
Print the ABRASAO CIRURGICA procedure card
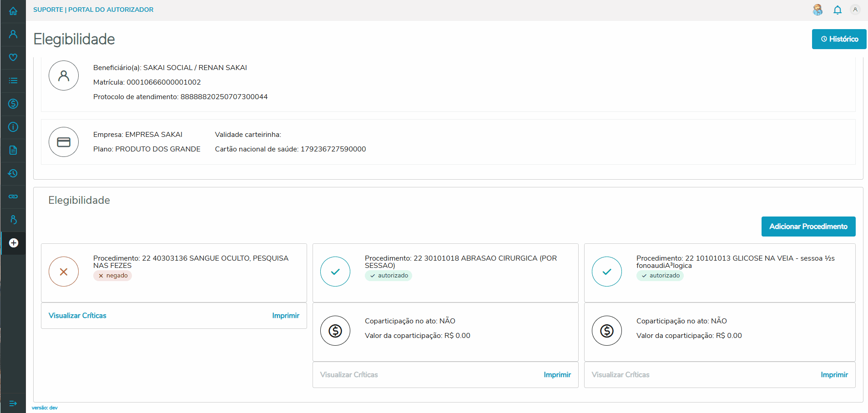coord(557,375)
